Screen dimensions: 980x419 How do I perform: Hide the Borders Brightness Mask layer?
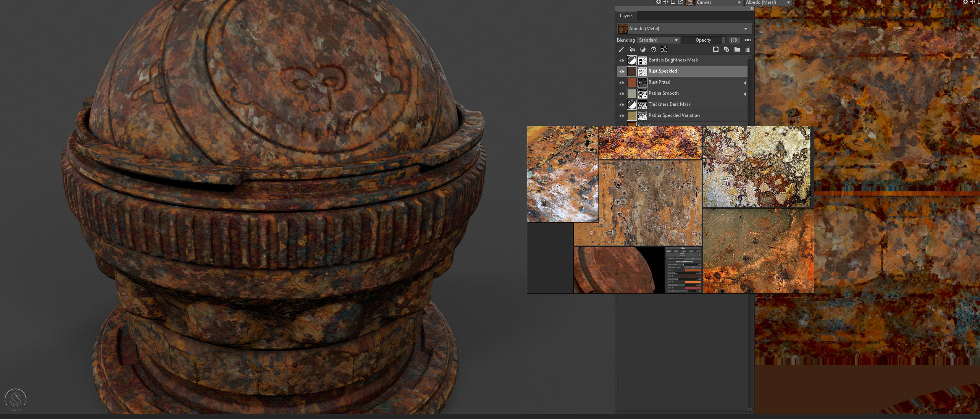tap(622, 60)
